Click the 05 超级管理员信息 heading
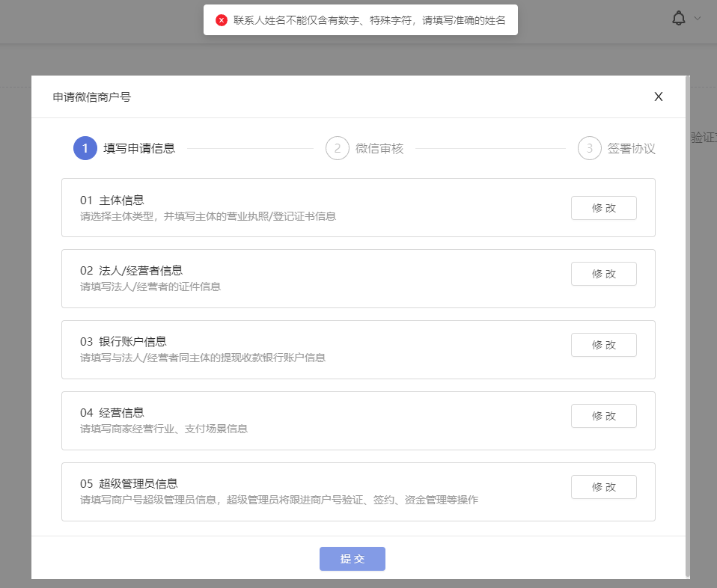This screenshot has width=717, height=588. point(129,484)
